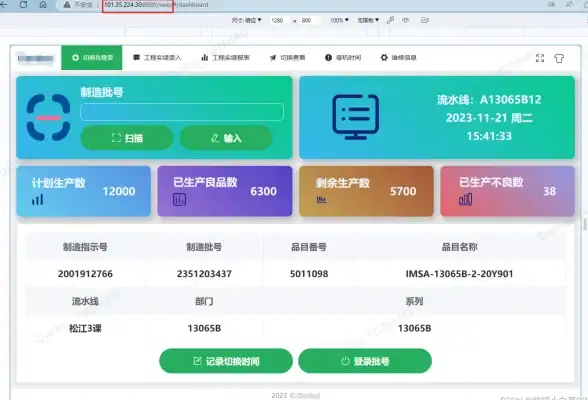Click the browser back arrow
This screenshot has height=400, width=588.
(4, 4)
